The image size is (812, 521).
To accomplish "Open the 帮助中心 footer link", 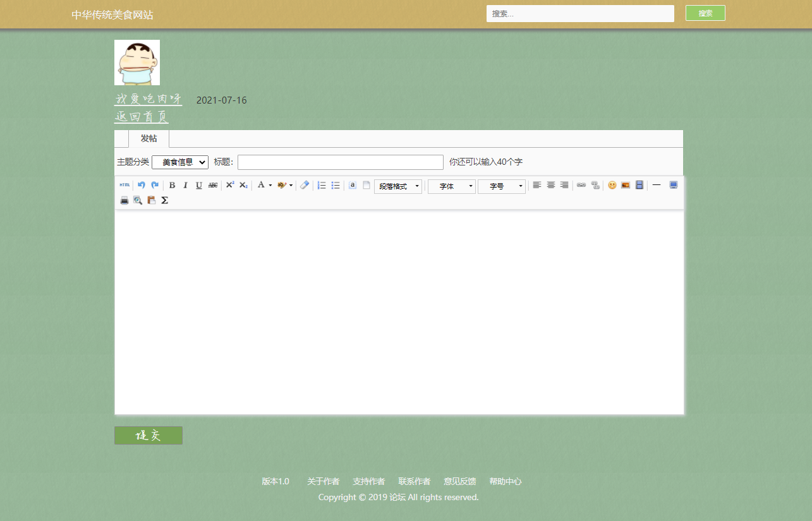I will point(505,481).
